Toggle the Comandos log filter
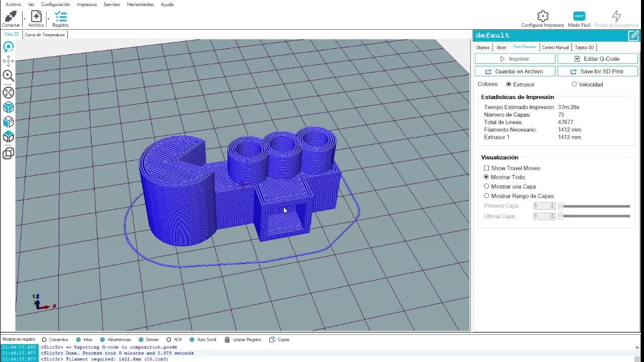The width and height of the screenshot is (644, 362). pos(44,340)
